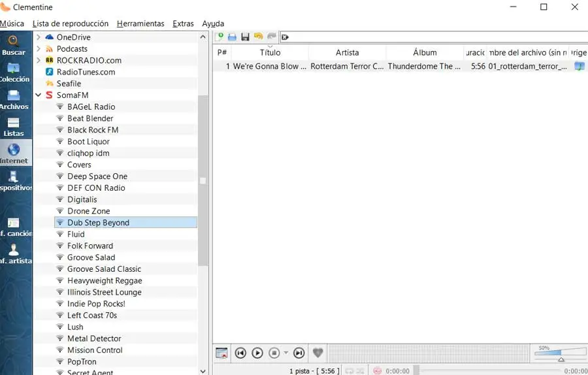The image size is (588, 375).
Task: Click the origin icon in track row
Action: click(580, 67)
